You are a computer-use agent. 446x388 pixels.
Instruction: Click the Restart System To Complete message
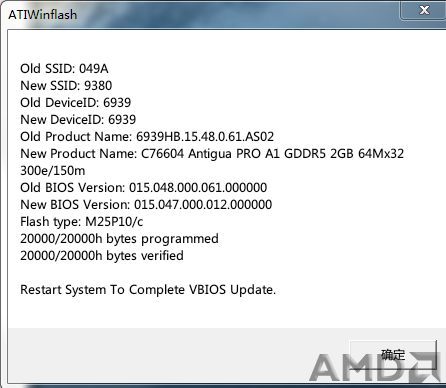coord(148,290)
